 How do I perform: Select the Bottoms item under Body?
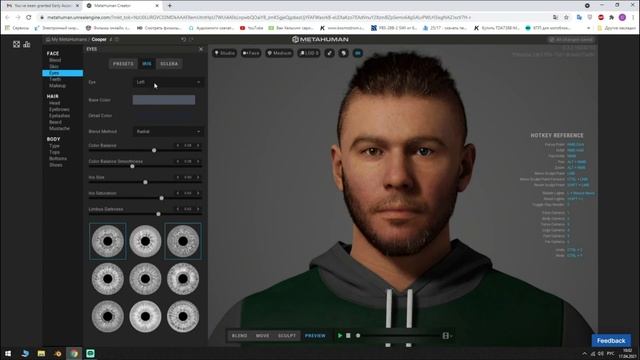click(58, 158)
